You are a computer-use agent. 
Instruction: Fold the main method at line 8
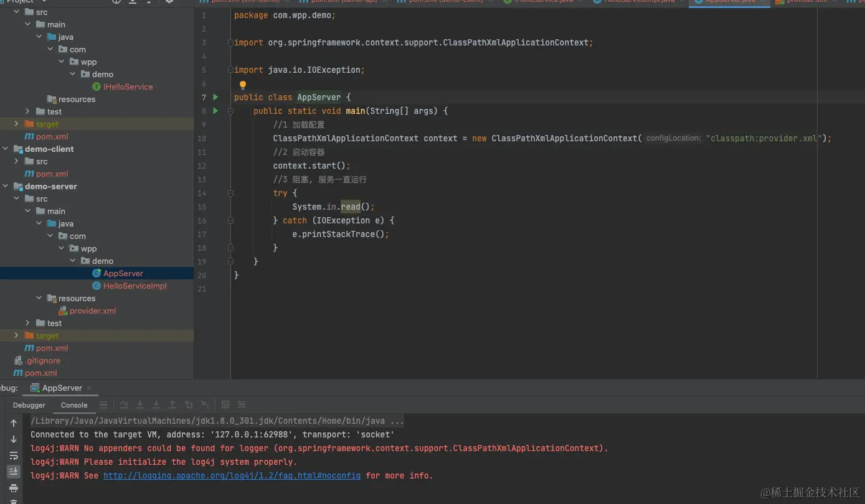click(230, 111)
